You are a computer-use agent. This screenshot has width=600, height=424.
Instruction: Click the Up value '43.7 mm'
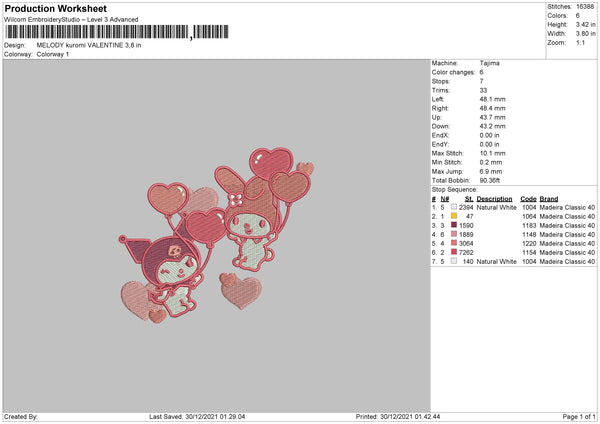(x=492, y=117)
